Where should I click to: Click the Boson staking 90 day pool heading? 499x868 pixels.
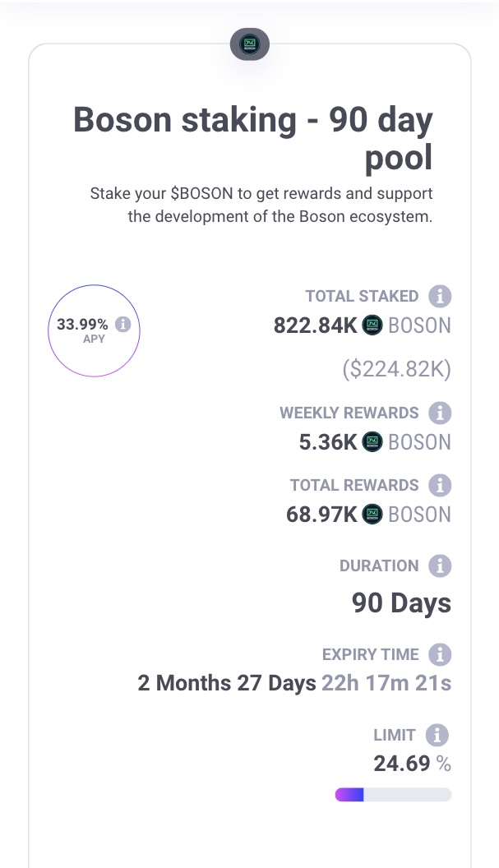click(253, 138)
